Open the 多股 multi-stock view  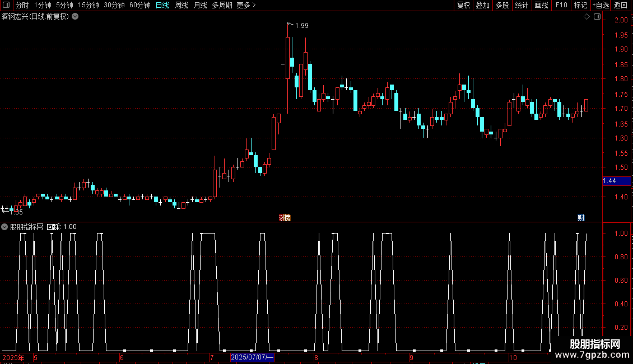[x=502, y=5]
